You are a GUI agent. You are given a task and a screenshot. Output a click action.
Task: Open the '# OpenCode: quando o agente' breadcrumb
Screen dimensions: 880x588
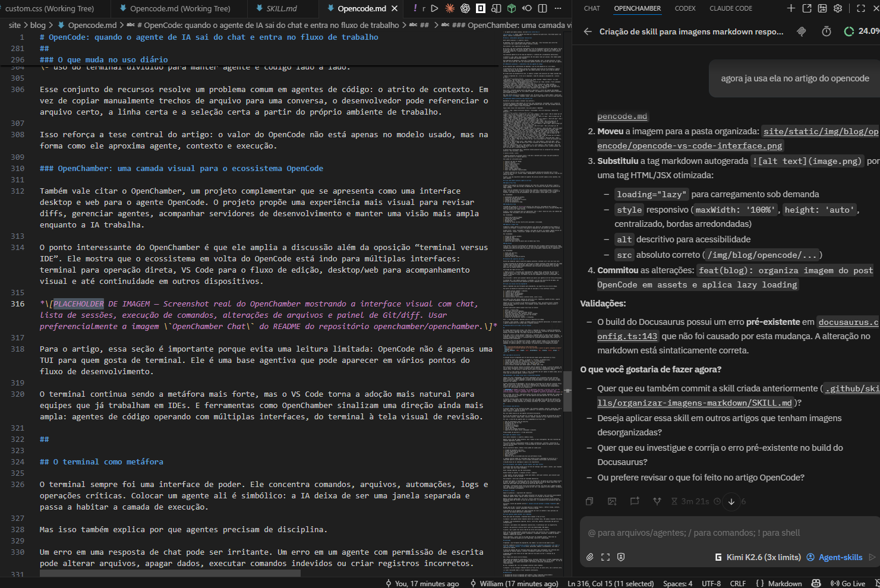tap(263, 25)
